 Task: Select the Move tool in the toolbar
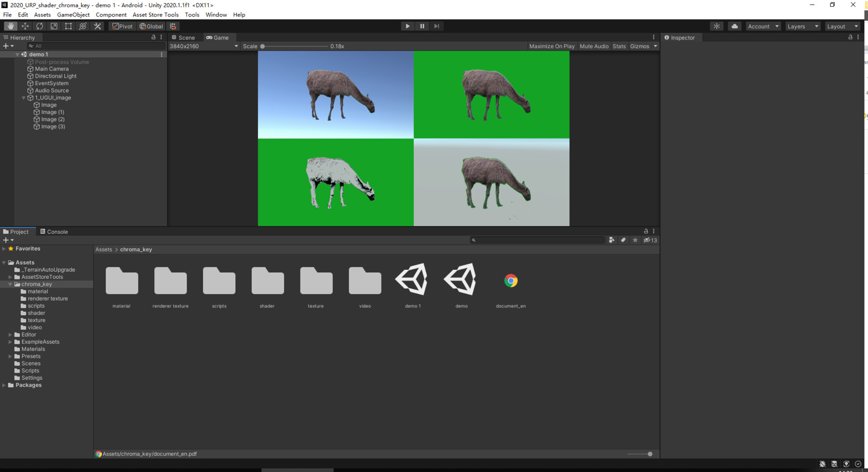pyautogui.click(x=25, y=26)
